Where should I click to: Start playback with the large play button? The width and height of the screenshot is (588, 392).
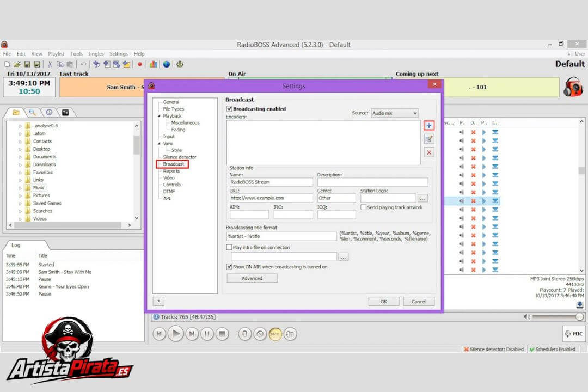[175, 333]
